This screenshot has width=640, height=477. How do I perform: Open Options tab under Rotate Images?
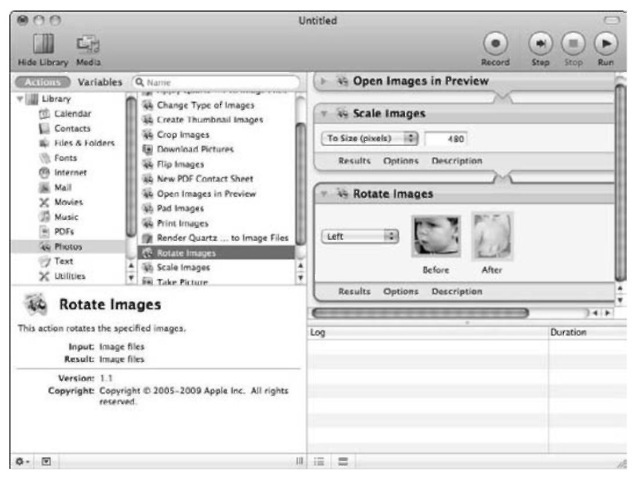click(401, 291)
